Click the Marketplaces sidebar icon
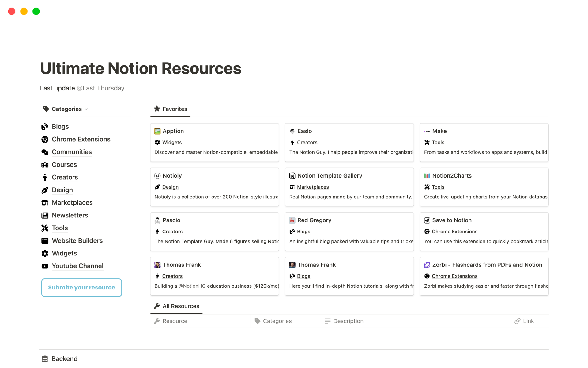Viewport: 588px width, 368px height. pyautogui.click(x=45, y=202)
